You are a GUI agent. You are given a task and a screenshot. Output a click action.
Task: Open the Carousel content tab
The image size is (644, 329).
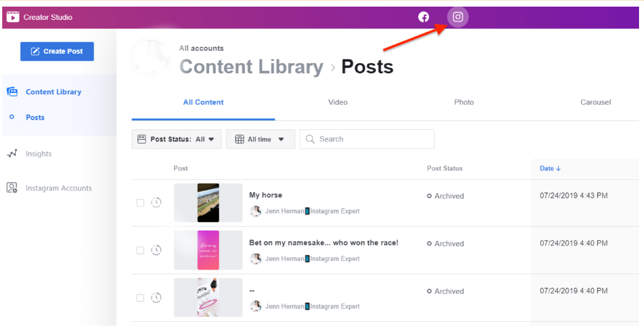pos(595,102)
